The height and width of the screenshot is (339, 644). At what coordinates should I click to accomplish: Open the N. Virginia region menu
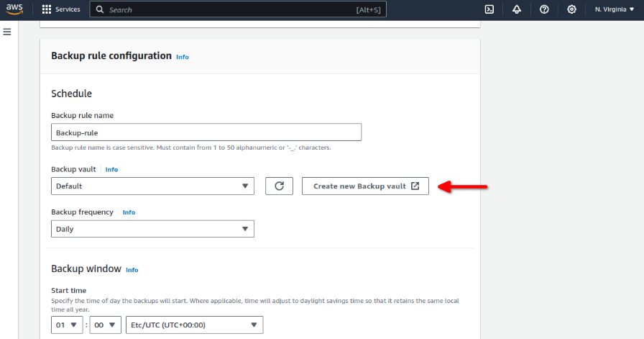615,9
